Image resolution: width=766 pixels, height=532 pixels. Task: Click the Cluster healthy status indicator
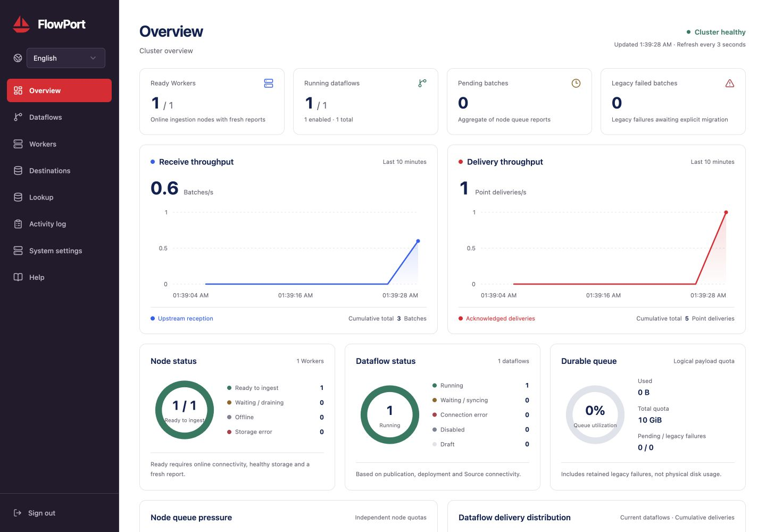716,32
